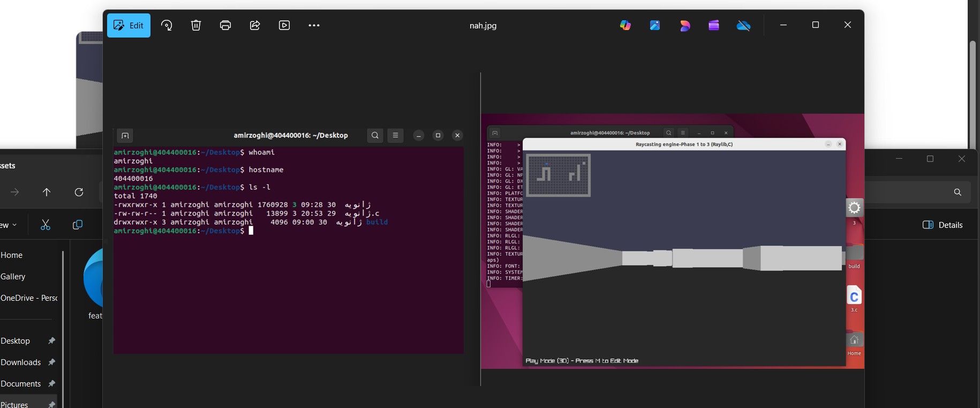The height and width of the screenshot is (408, 980).
Task: Open the Clipchamp icon in Photos toolbar
Action: pyautogui.click(x=714, y=25)
